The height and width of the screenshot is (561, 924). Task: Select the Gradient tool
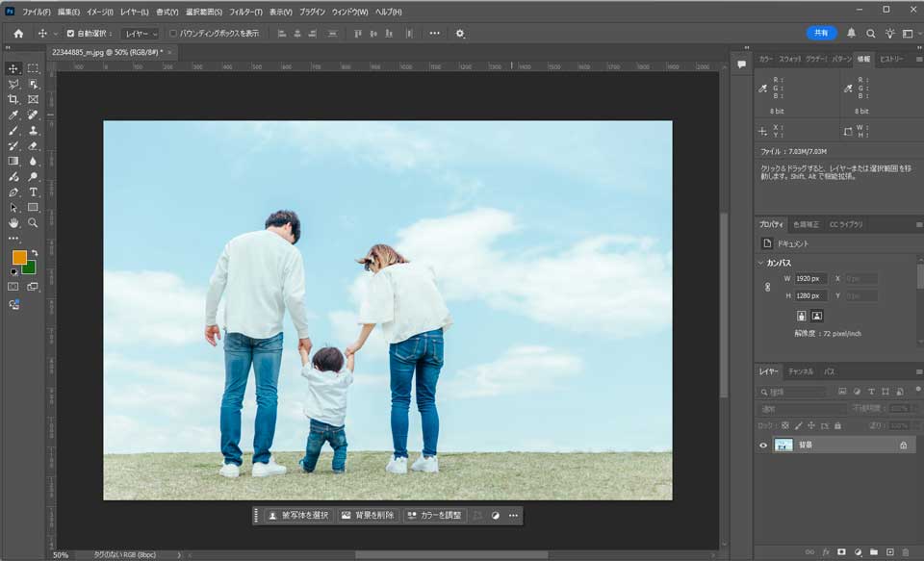tap(13, 161)
